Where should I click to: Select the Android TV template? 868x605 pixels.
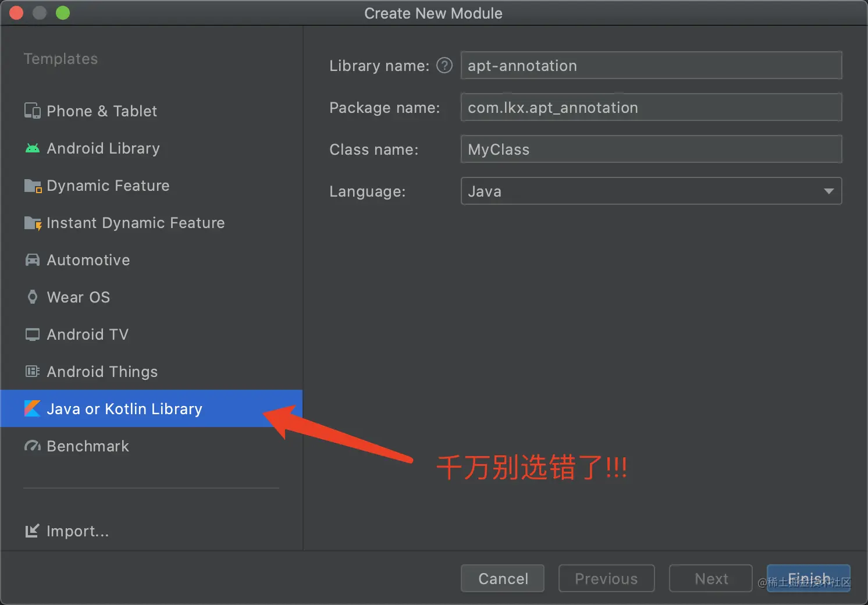(151, 334)
